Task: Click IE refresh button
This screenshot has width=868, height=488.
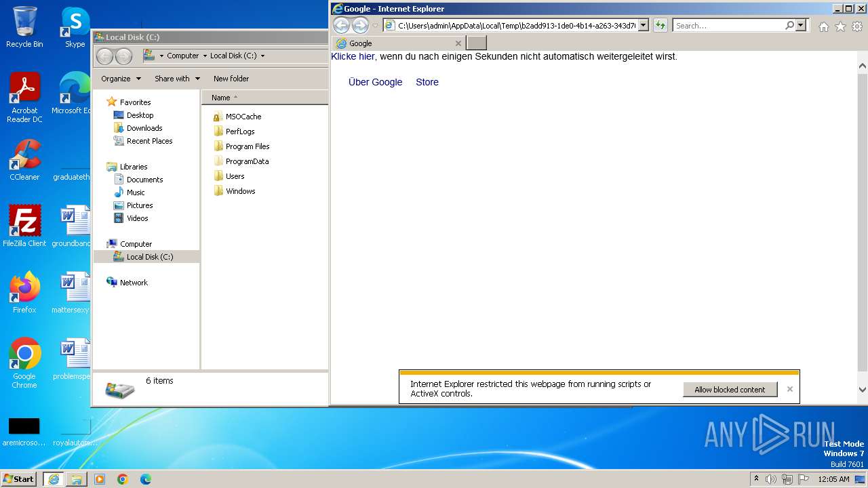Action: pos(660,26)
